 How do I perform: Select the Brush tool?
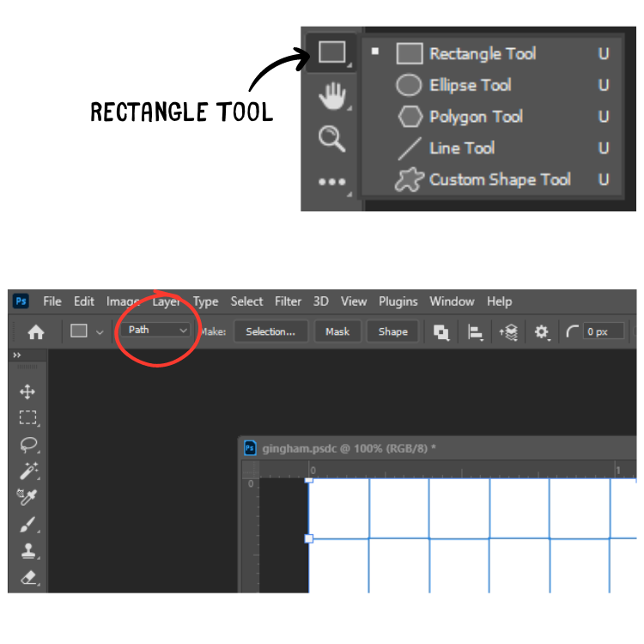pos(28,525)
